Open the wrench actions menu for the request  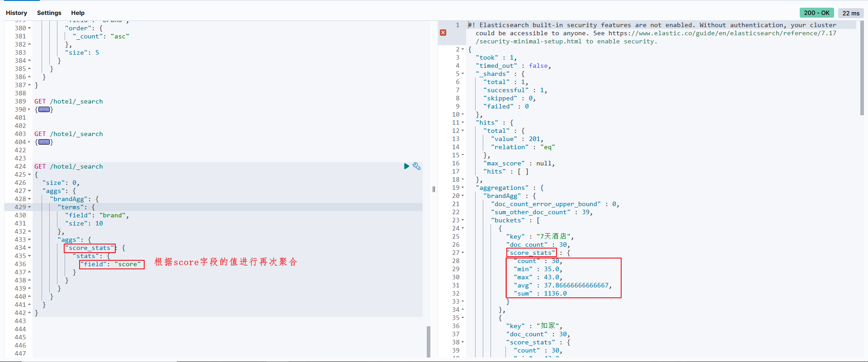click(x=417, y=166)
